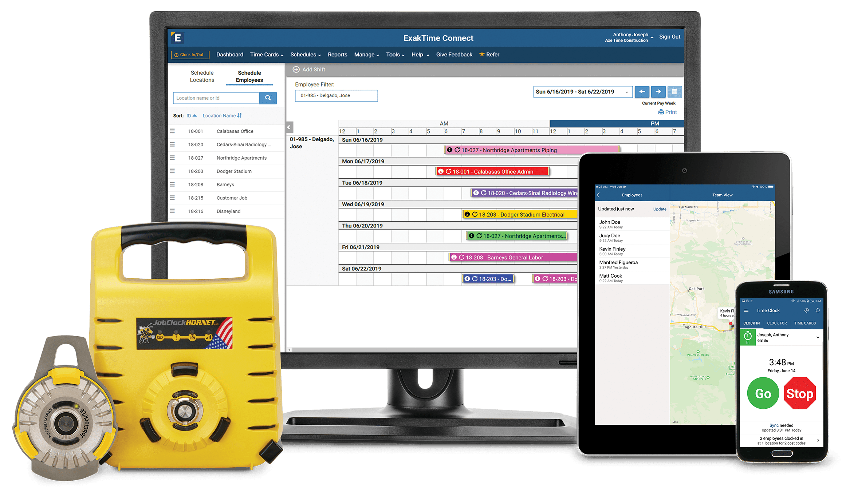Viewport: 846px width, 504px height.
Task: Sort locations by Location Name
Action: [222, 116]
